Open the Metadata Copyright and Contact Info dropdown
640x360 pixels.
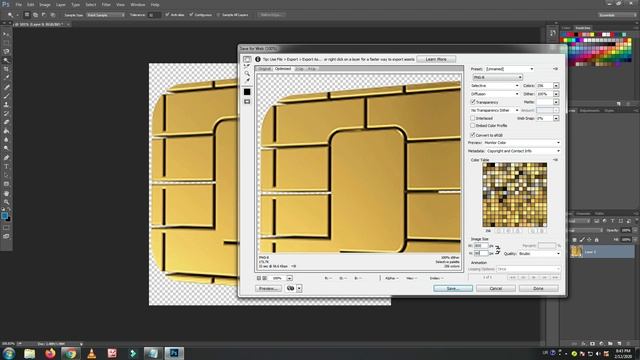[x=524, y=151]
